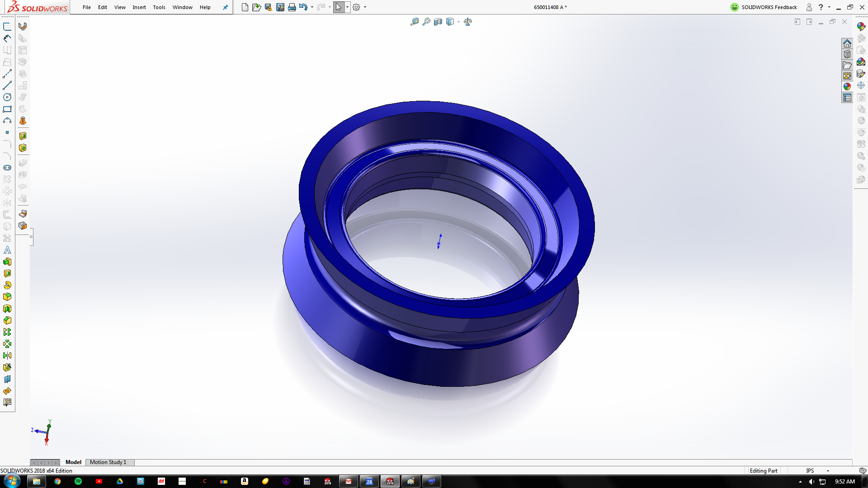Viewport: 868px width, 488px height.
Task: Open the Design Library pane
Action: click(847, 54)
